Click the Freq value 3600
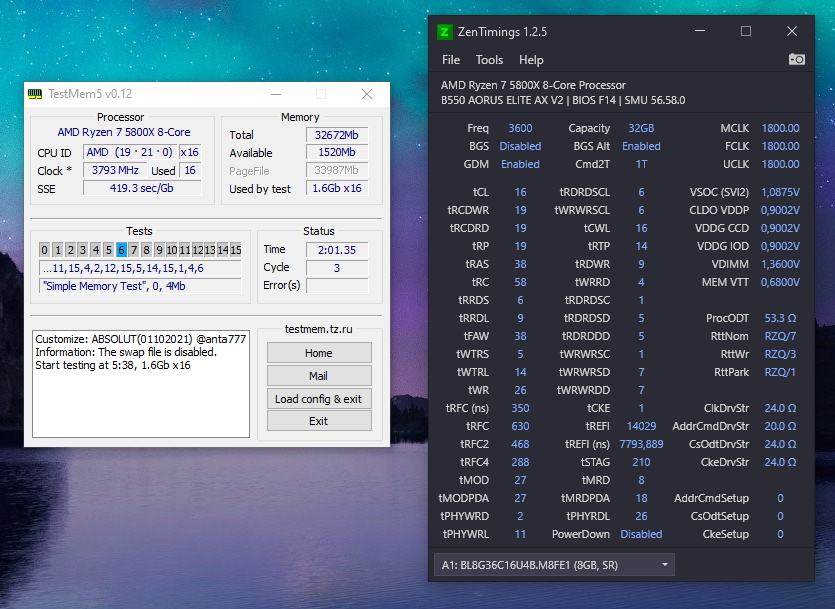The width and height of the screenshot is (835, 609). click(520, 128)
